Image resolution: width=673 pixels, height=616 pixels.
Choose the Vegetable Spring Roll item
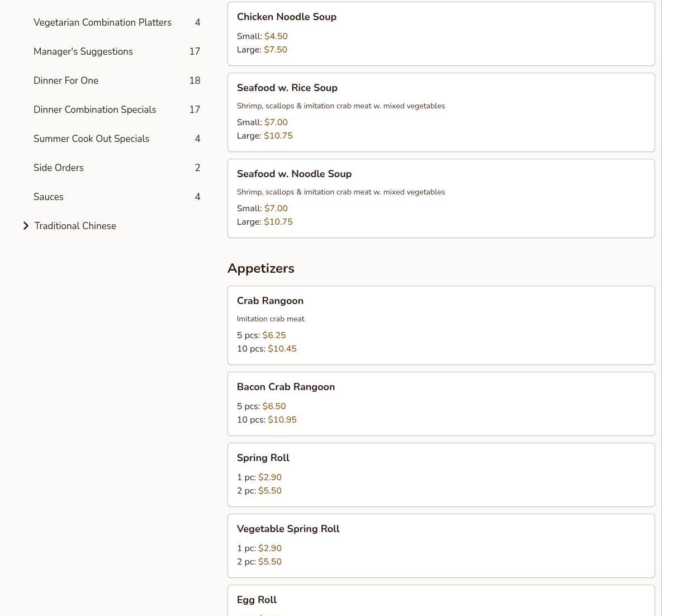(x=440, y=545)
